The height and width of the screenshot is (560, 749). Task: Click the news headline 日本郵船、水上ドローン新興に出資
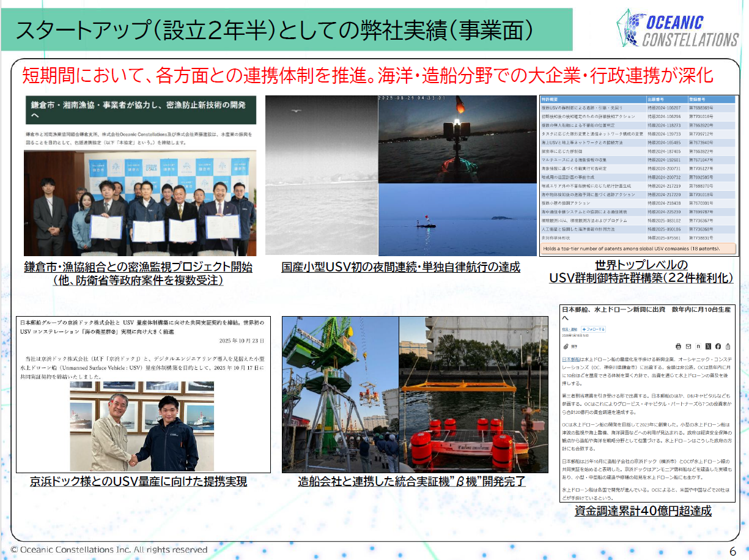pyautogui.click(x=646, y=313)
